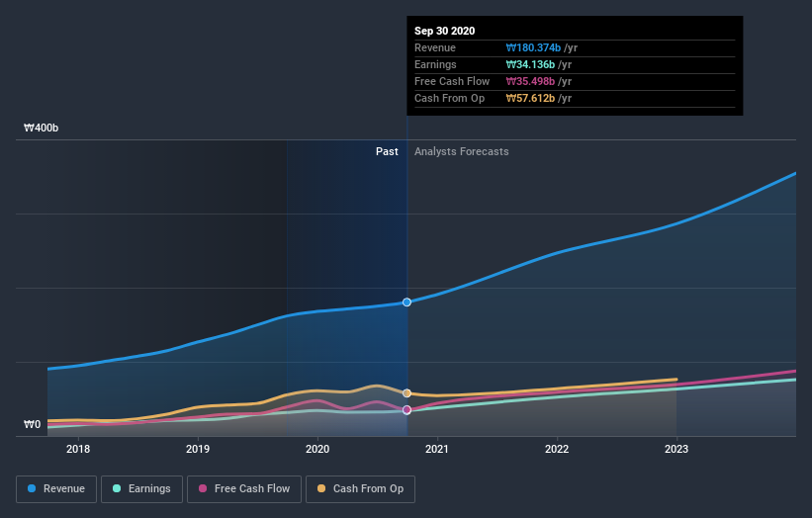812x518 pixels.
Task: Click the Free Cash Flow label in tooltip
Action: point(452,81)
